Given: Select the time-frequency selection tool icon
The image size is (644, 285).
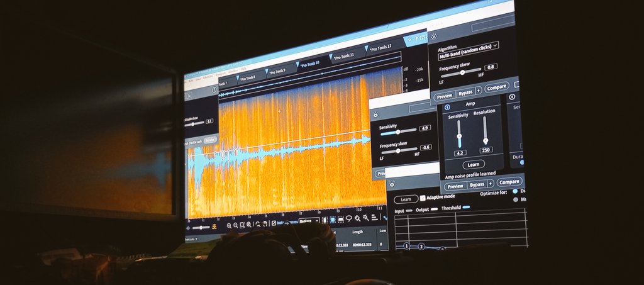Looking at the screenshot, I should (x=333, y=220).
